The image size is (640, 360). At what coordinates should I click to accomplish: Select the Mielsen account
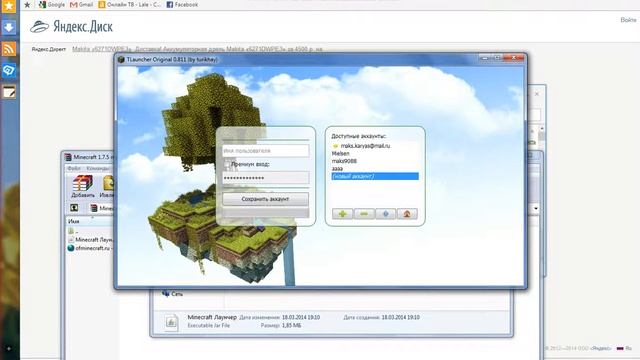click(x=375, y=153)
